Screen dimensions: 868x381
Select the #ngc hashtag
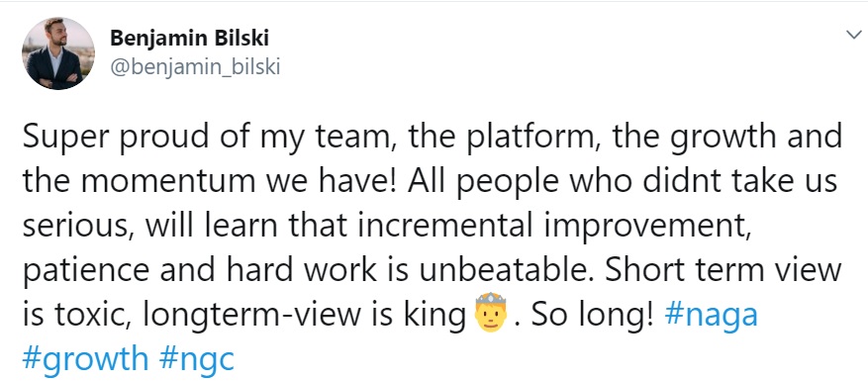point(197,359)
